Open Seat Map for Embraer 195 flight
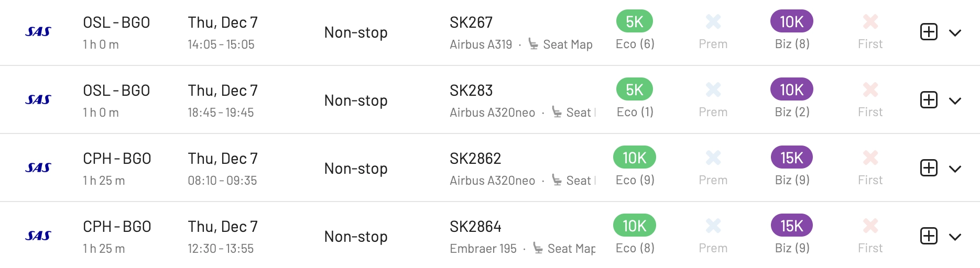The image size is (980, 268). tap(564, 249)
